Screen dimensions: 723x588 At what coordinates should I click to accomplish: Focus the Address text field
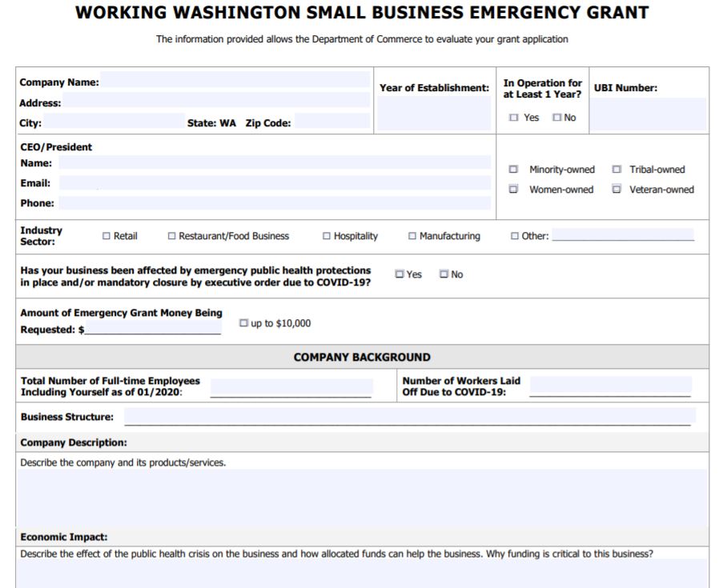(216, 100)
